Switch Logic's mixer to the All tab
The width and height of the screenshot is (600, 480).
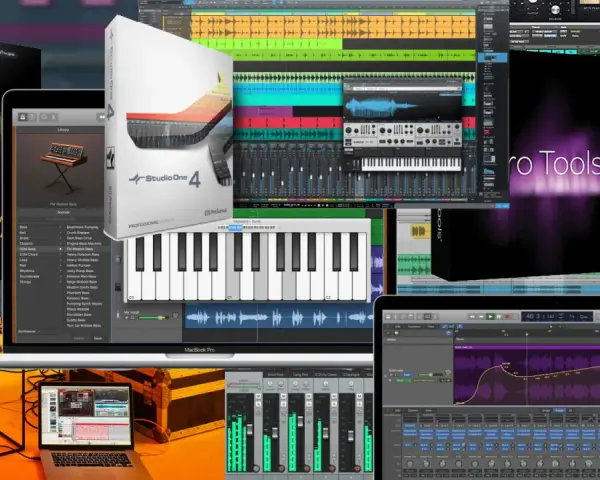[x=570, y=410]
